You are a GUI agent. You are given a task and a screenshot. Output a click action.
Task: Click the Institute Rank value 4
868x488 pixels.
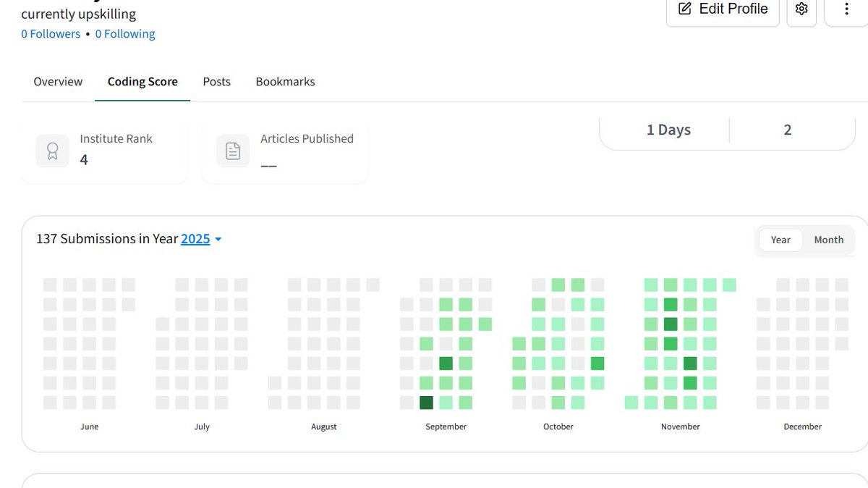click(84, 160)
